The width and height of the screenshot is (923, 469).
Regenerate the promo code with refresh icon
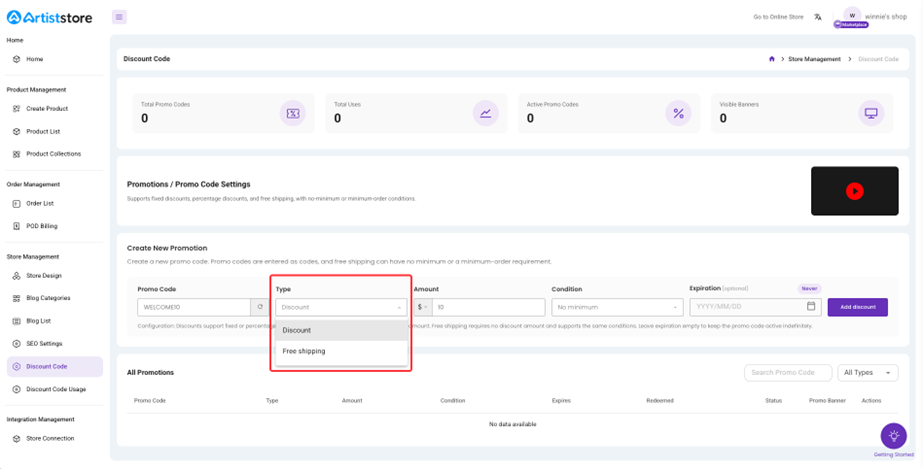tap(260, 307)
